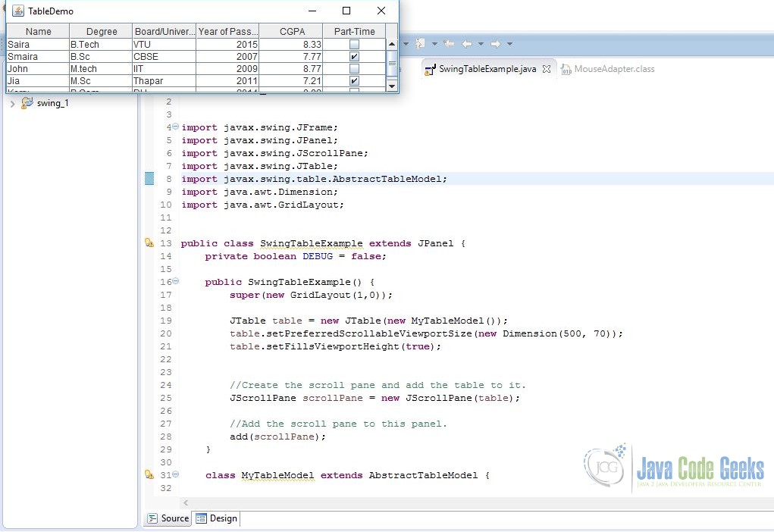Close the SwingTableExample.java editor tab

[x=547, y=67]
